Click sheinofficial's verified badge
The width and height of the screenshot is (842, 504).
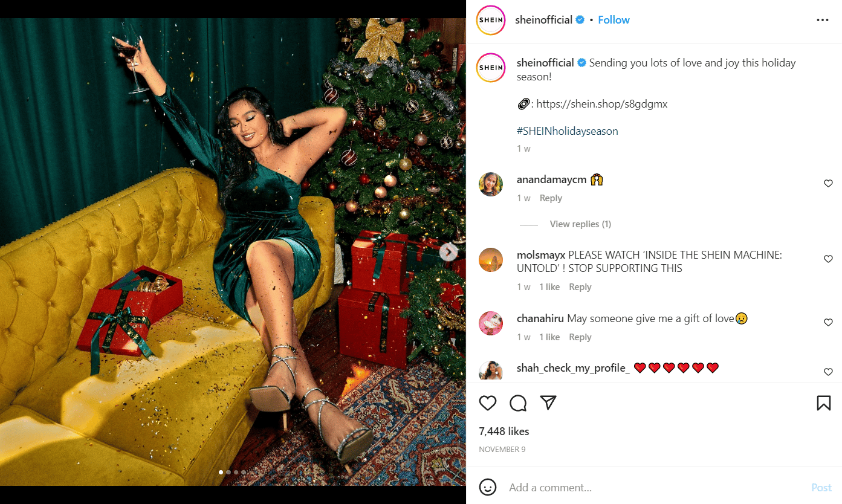coord(580,19)
